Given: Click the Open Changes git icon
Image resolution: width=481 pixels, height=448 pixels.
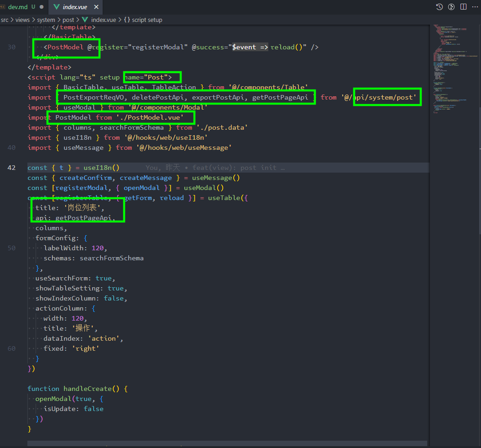Looking at the screenshot, I should pos(451,6).
